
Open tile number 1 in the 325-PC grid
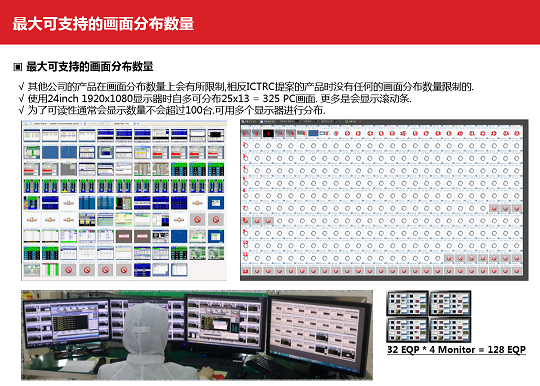click(x=246, y=133)
